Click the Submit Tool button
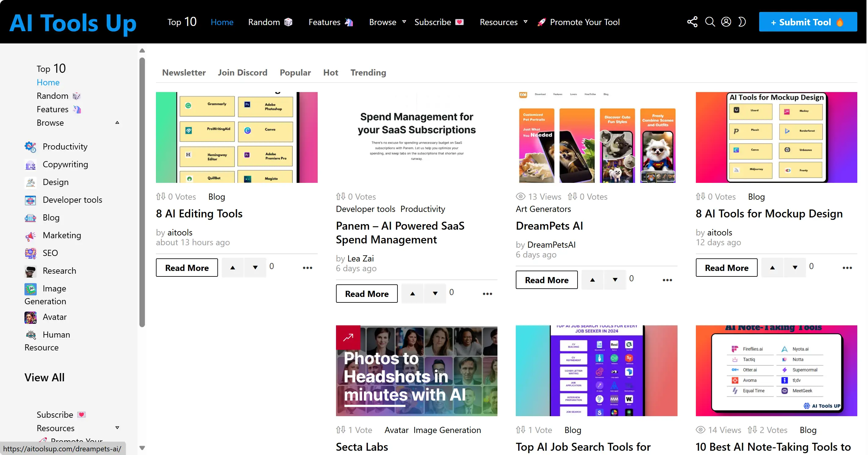Viewport: 868px width, 455px height. [x=808, y=22]
